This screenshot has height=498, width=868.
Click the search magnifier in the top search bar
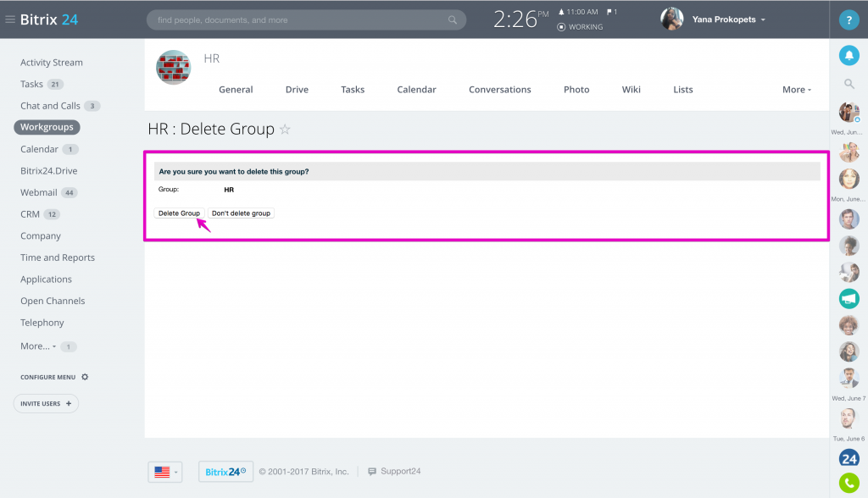click(x=453, y=20)
